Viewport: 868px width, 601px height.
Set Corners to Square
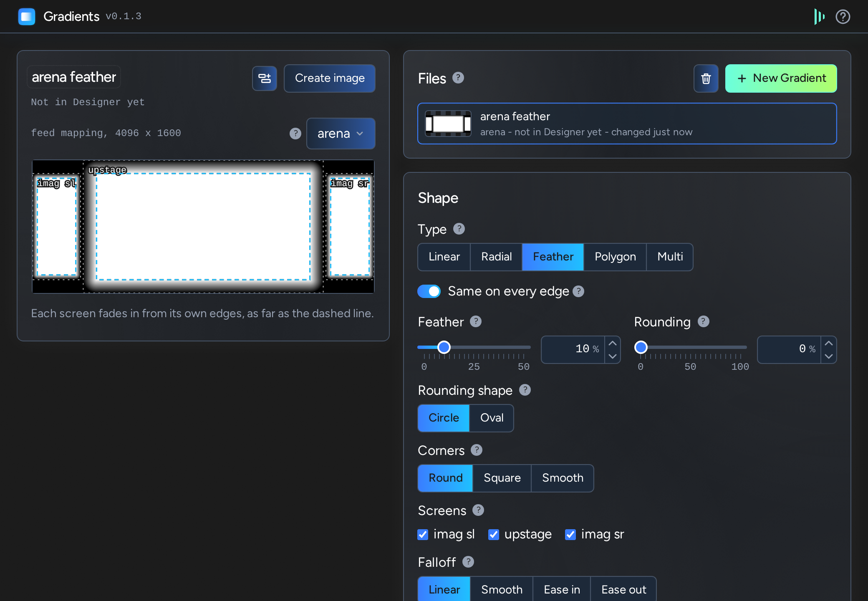pyautogui.click(x=502, y=478)
